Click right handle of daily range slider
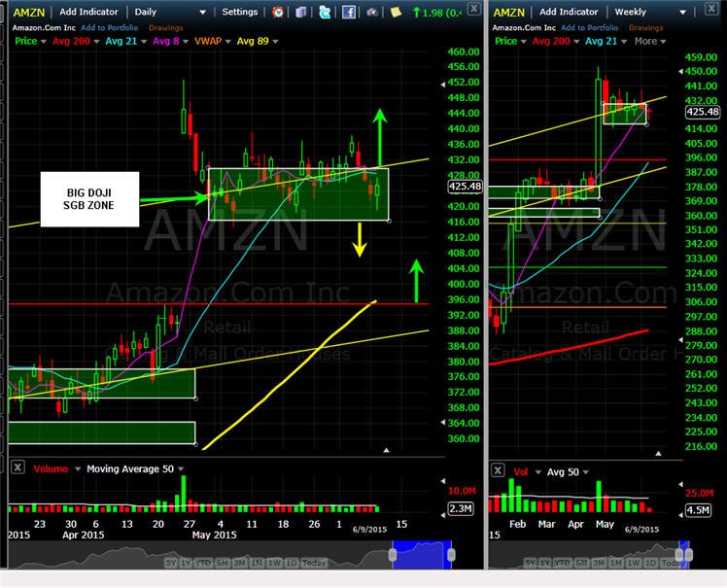727x588 pixels. 451,555
